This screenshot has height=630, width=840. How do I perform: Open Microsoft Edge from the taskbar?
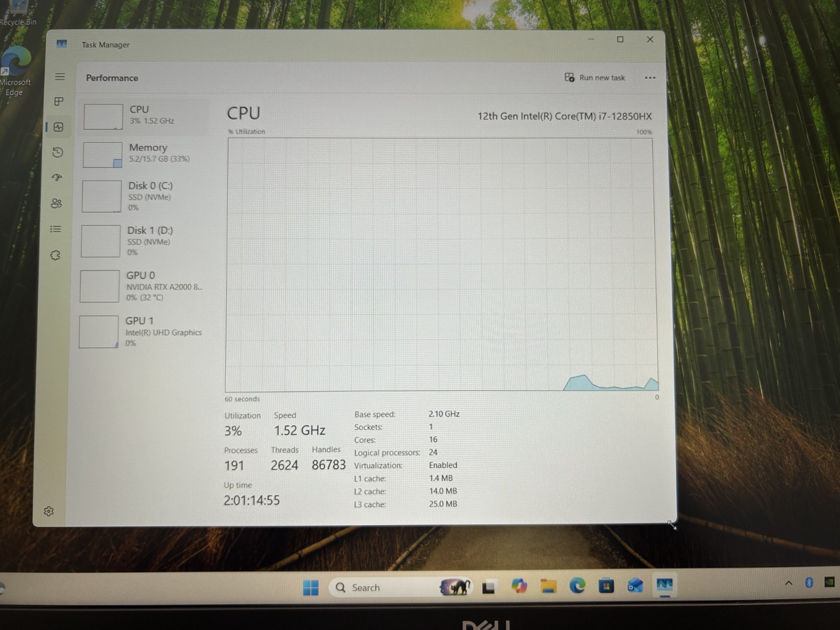click(x=577, y=585)
